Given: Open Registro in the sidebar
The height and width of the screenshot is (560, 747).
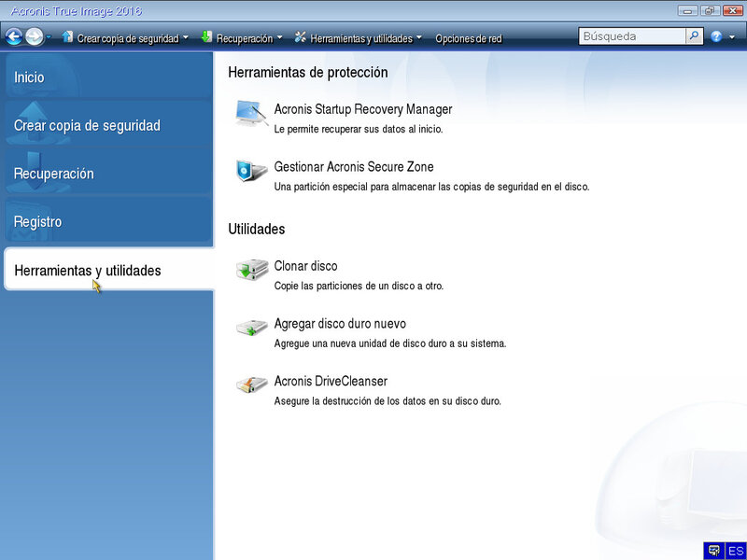Looking at the screenshot, I should click(108, 221).
